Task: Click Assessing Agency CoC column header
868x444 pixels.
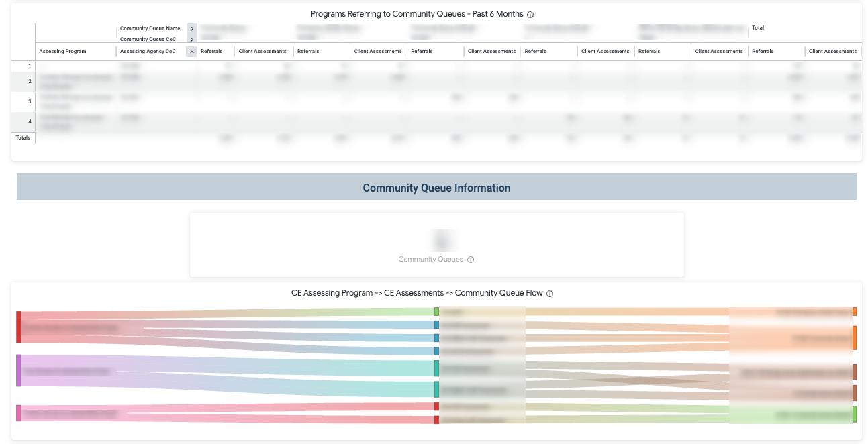Action: [x=147, y=52]
